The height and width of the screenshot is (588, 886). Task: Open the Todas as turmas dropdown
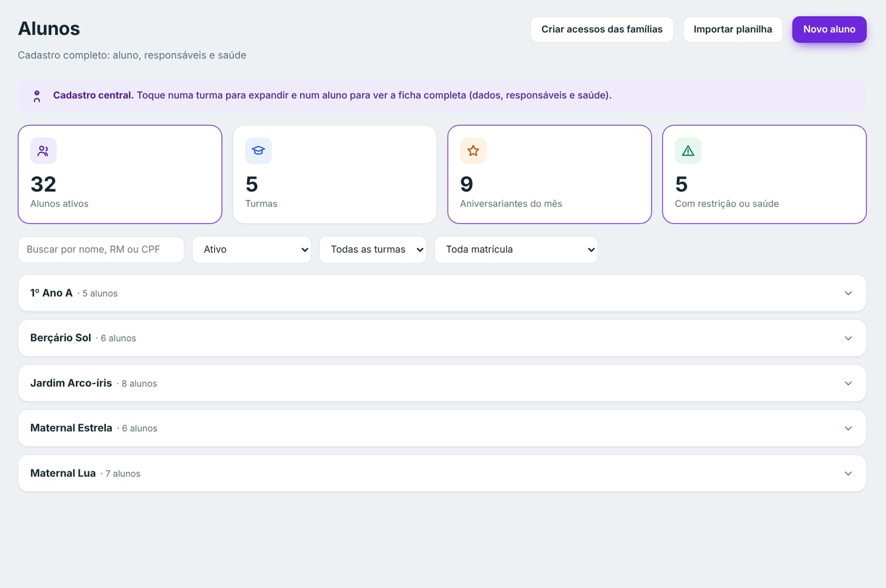tap(373, 250)
